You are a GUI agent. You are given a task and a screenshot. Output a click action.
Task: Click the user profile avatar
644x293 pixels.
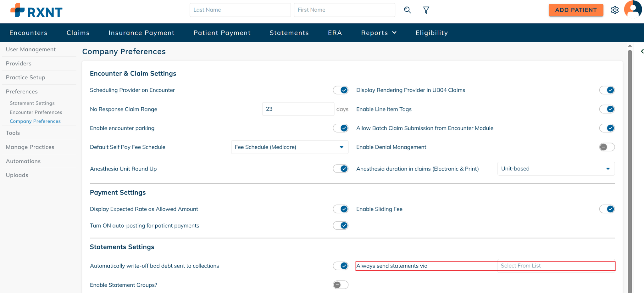pyautogui.click(x=633, y=9)
